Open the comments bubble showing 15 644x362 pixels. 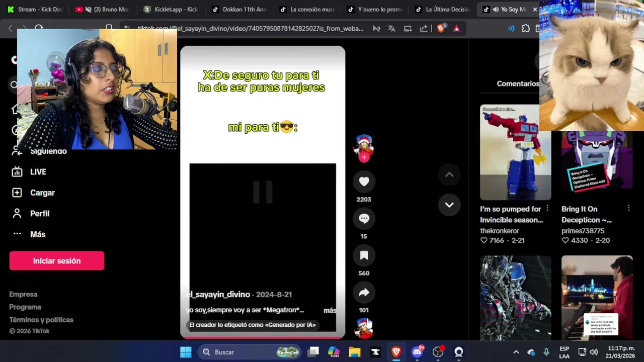[x=364, y=219]
